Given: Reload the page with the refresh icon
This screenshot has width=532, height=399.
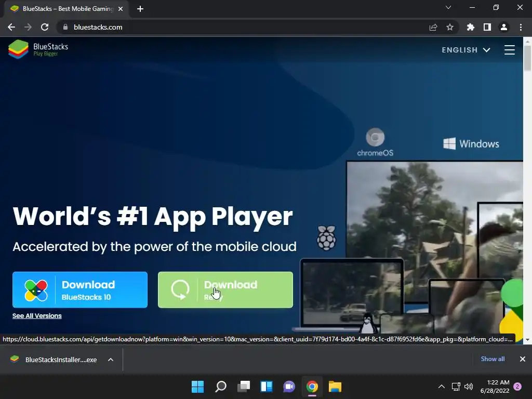Looking at the screenshot, I should pos(45,27).
